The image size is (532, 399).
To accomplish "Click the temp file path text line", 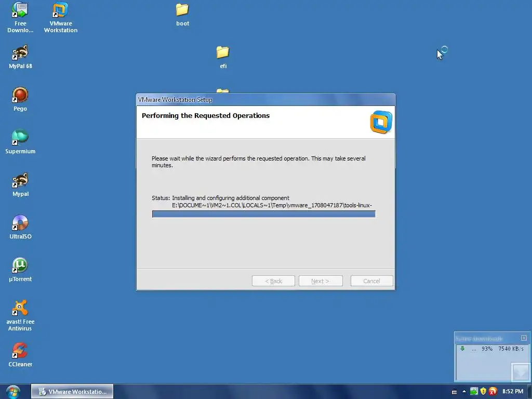I will pos(272,205).
